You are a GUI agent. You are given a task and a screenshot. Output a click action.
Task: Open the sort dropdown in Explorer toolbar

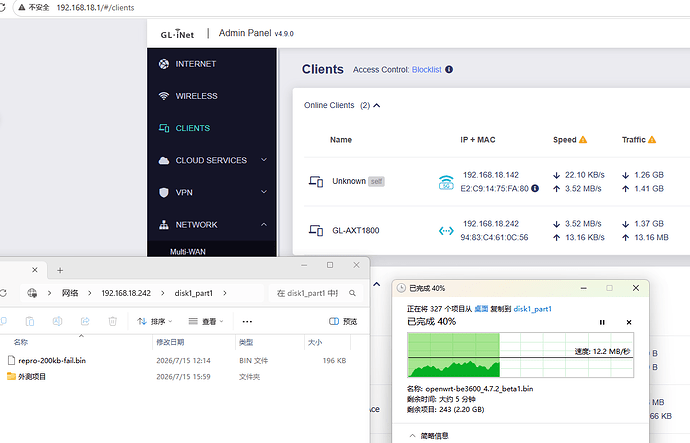point(154,322)
